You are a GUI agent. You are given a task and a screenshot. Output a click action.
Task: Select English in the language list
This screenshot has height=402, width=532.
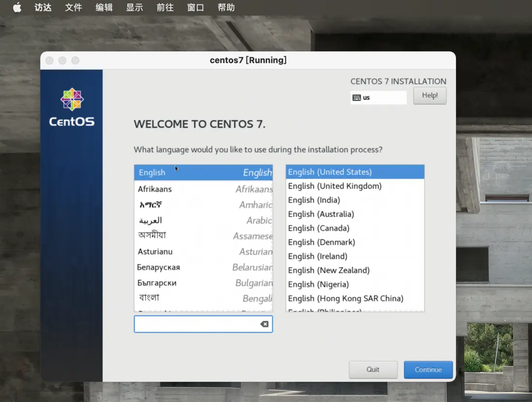tap(203, 173)
